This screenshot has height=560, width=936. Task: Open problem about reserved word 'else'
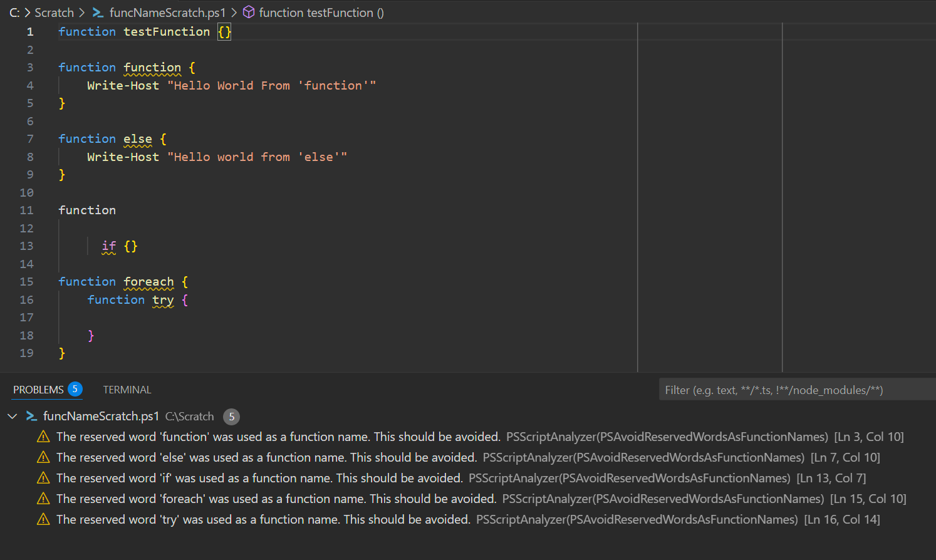coord(468,457)
